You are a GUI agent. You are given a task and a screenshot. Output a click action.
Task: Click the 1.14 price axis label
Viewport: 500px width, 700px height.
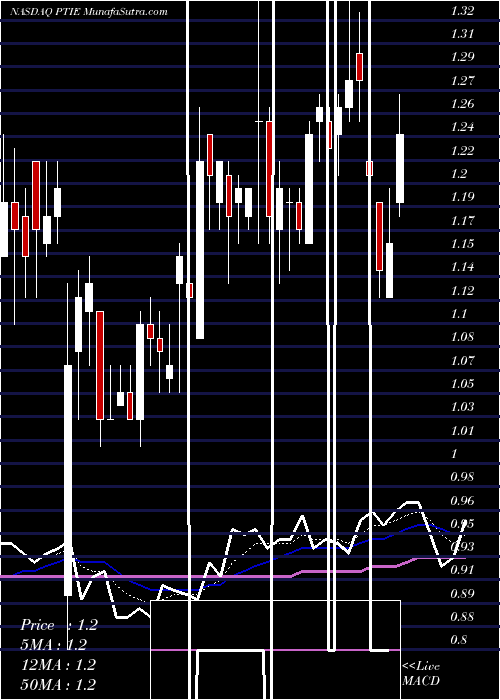462,267
